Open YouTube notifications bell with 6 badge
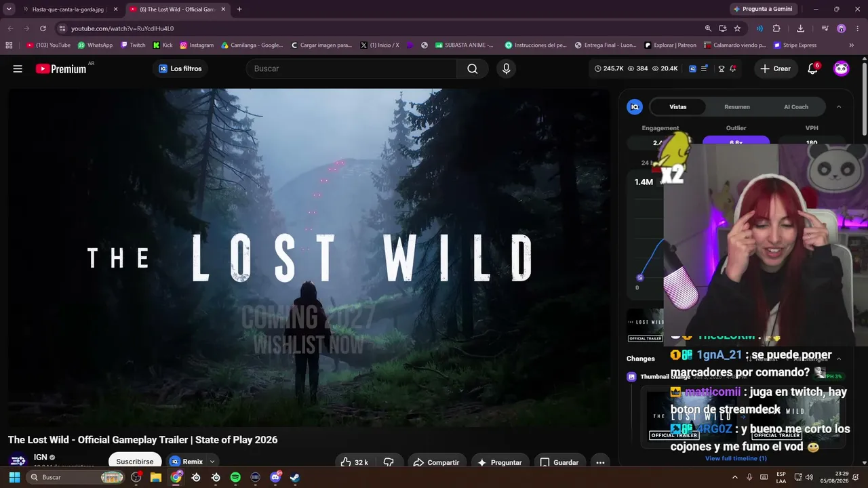This screenshot has height=488, width=868. [813, 68]
